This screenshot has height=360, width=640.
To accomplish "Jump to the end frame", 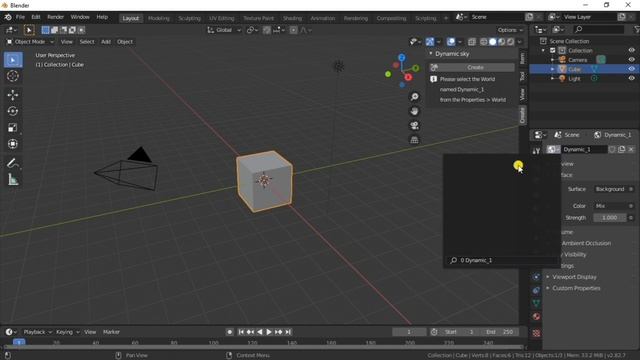I will click(x=288, y=332).
